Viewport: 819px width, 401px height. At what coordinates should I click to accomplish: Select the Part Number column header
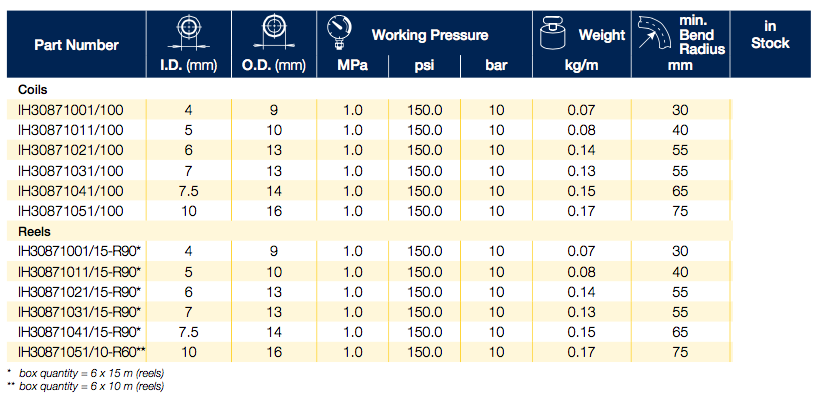(x=76, y=45)
